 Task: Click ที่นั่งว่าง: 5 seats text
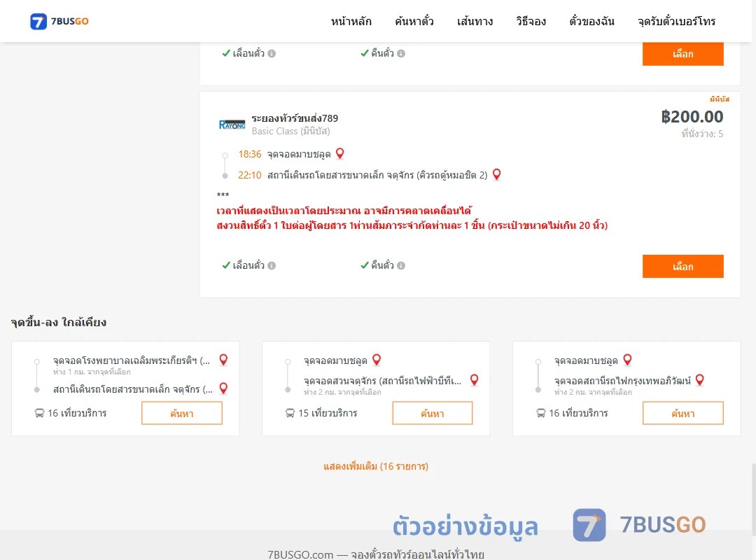702,134
